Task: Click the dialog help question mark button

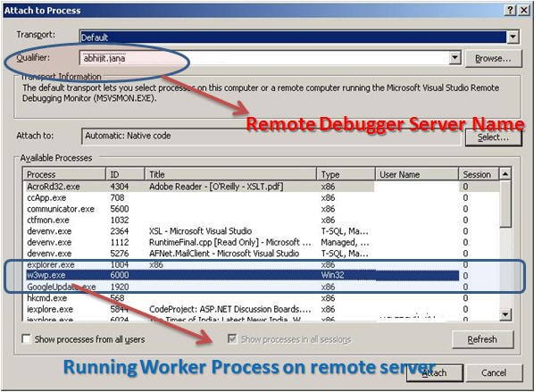Action: click(510, 10)
